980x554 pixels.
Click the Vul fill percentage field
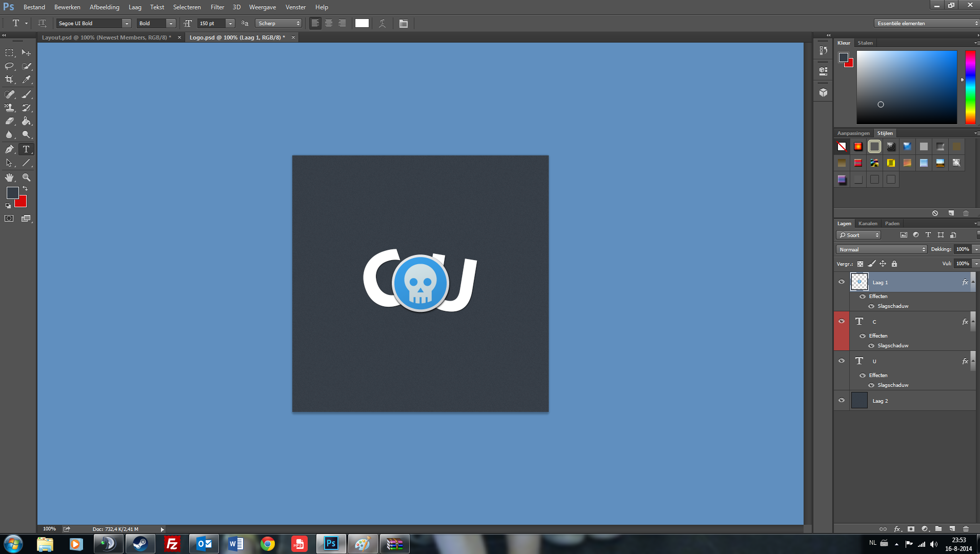963,264
